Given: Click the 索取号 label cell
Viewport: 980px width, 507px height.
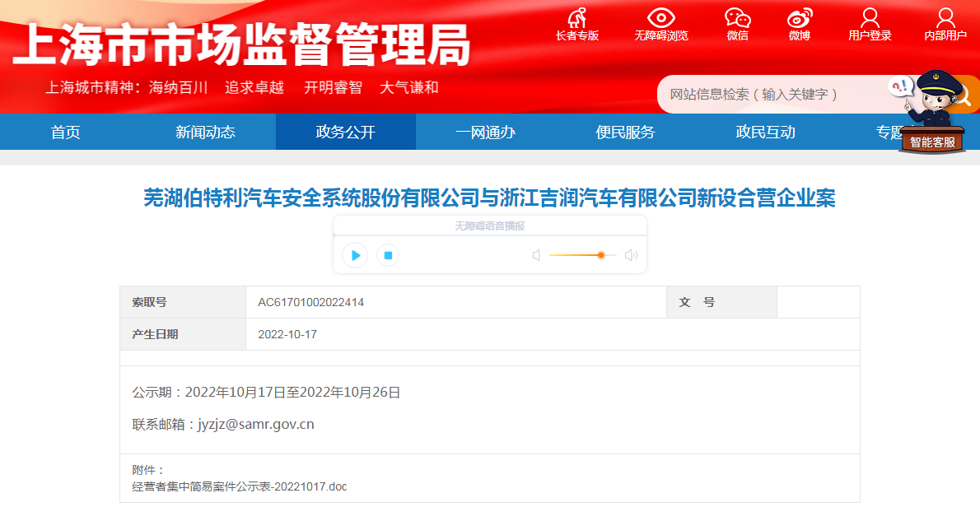Looking at the screenshot, I should pyautogui.click(x=183, y=302).
